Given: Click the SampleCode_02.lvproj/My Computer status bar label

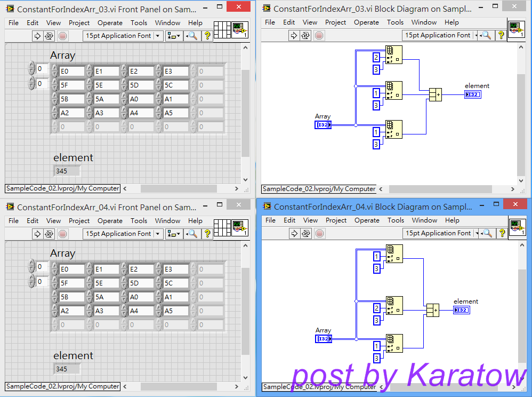Looking at the screenshot, I should pos(62,188).
